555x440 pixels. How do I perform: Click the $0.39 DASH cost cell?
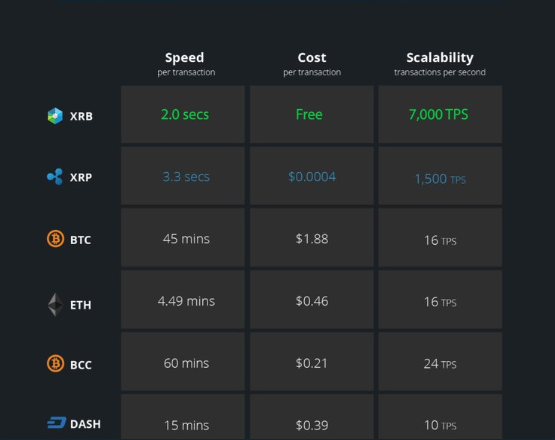(x=312, y=417)
